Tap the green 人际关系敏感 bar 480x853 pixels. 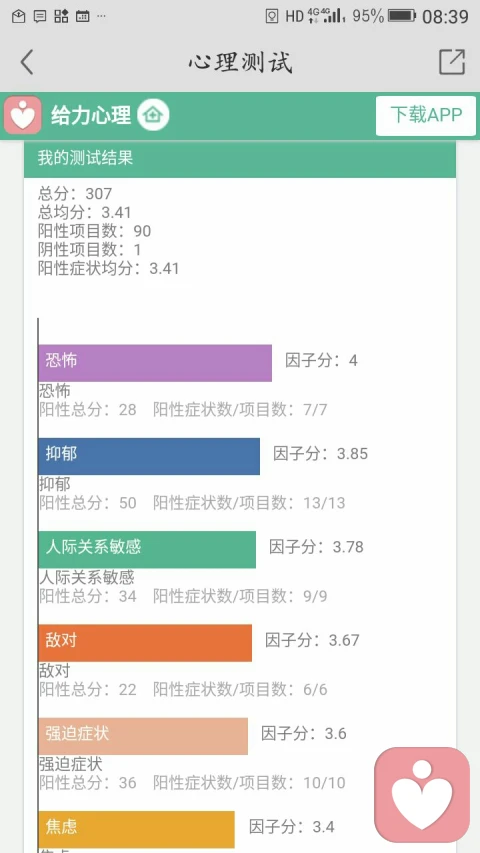(147, 549)
